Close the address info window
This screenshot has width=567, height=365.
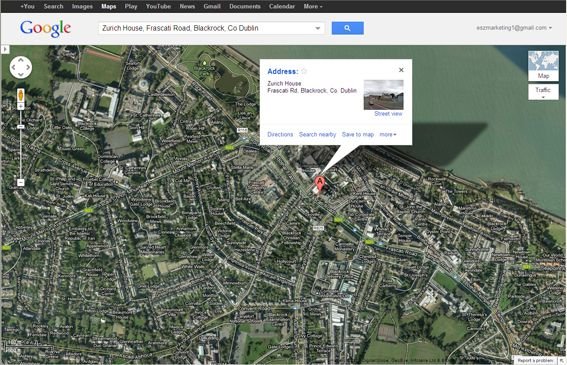tap(401, 70)
